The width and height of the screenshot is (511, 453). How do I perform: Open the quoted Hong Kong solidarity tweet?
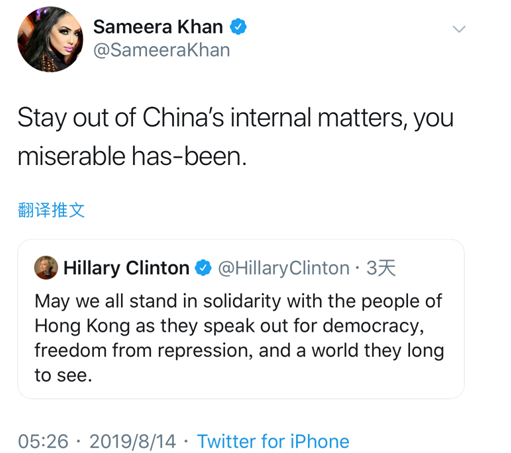pos(241,319)
